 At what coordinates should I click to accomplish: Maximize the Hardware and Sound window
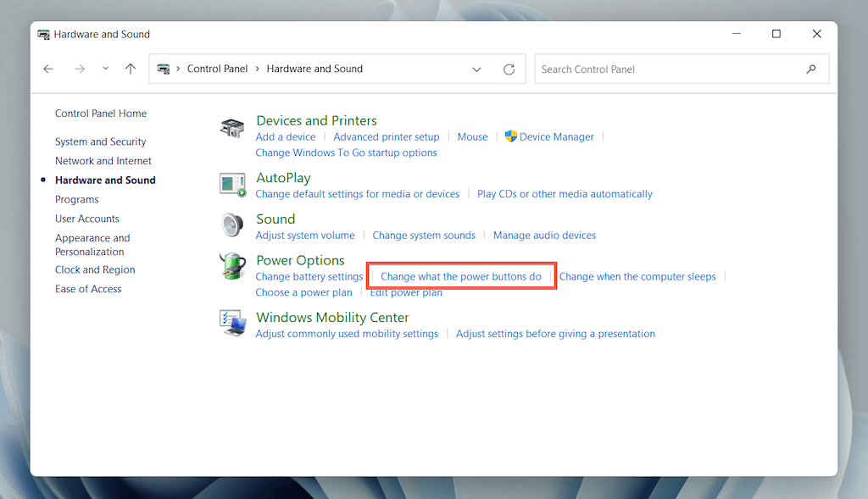tap(776, 34)
